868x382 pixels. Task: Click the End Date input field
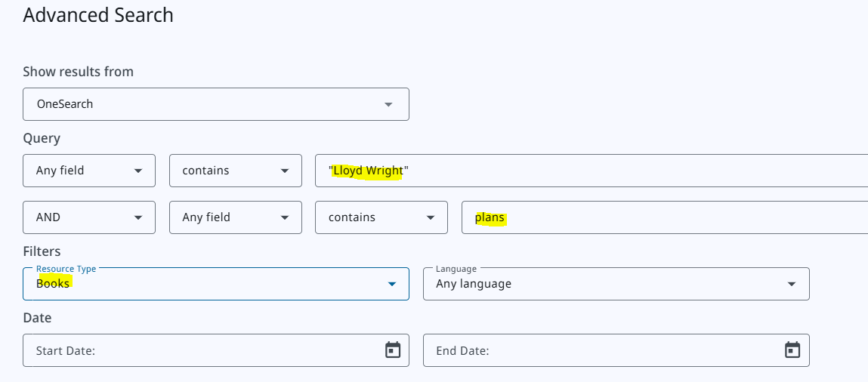[616, 350]
